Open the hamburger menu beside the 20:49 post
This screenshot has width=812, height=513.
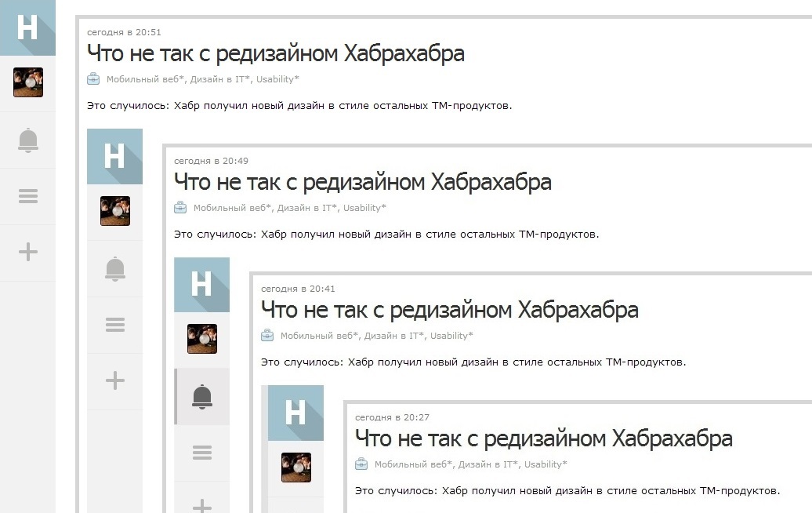(115, 325)
